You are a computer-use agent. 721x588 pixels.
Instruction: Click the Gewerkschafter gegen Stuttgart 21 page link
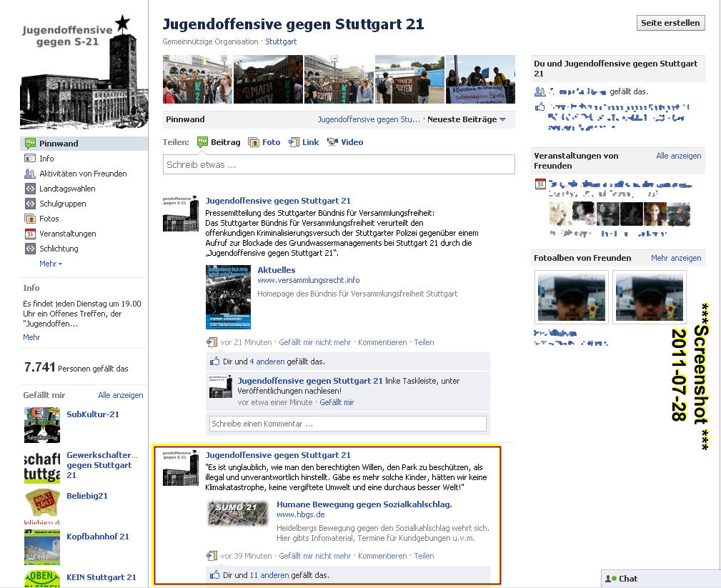102,465
